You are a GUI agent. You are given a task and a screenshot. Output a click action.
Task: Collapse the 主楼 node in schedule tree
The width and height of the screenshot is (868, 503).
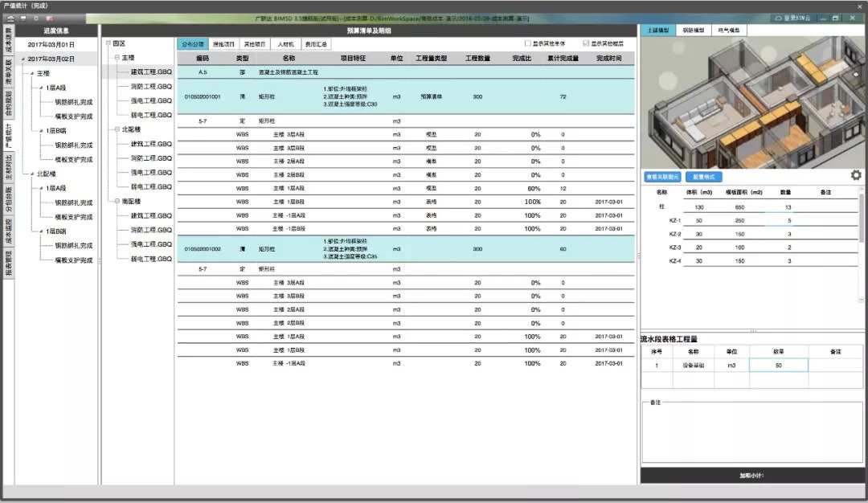pyautogui.click(x=32, y=73)
